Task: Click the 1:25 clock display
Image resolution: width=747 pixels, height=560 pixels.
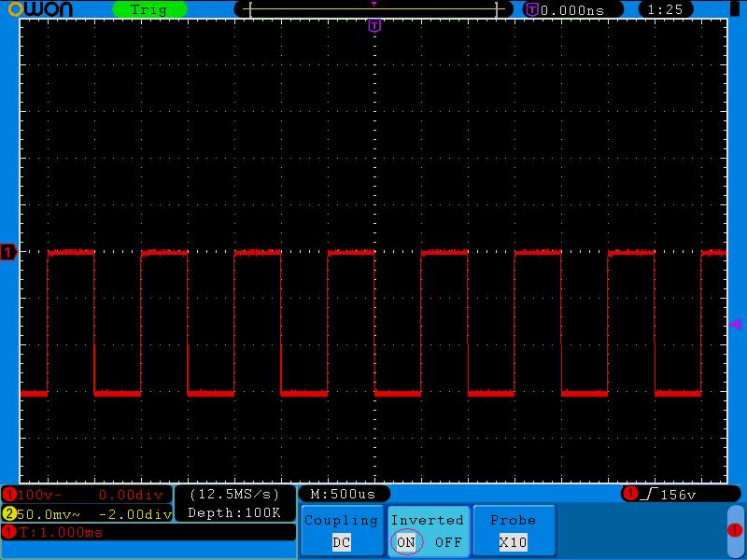Action: (665, 9)
